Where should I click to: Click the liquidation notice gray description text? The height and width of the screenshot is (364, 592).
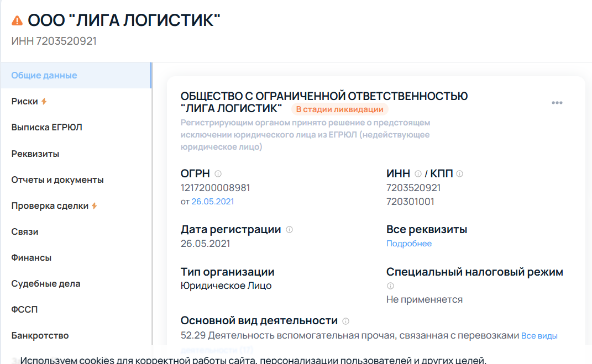pos(305,135)
